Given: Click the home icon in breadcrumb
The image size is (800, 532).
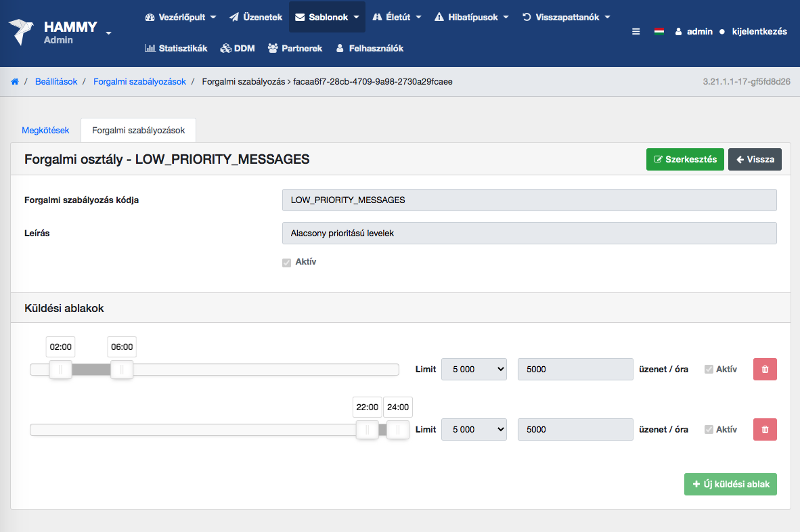Looking at the screenshot, I should click(x=15, y=82).
